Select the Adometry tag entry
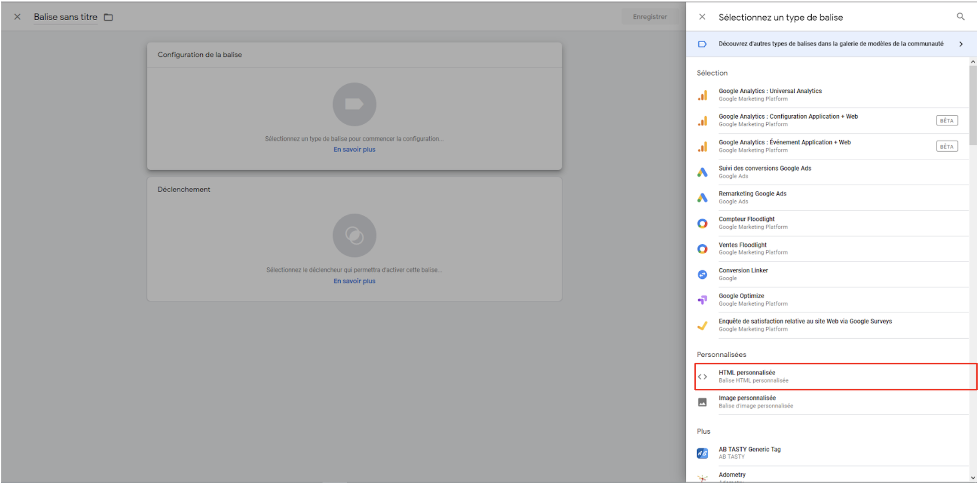 [832, 475]
